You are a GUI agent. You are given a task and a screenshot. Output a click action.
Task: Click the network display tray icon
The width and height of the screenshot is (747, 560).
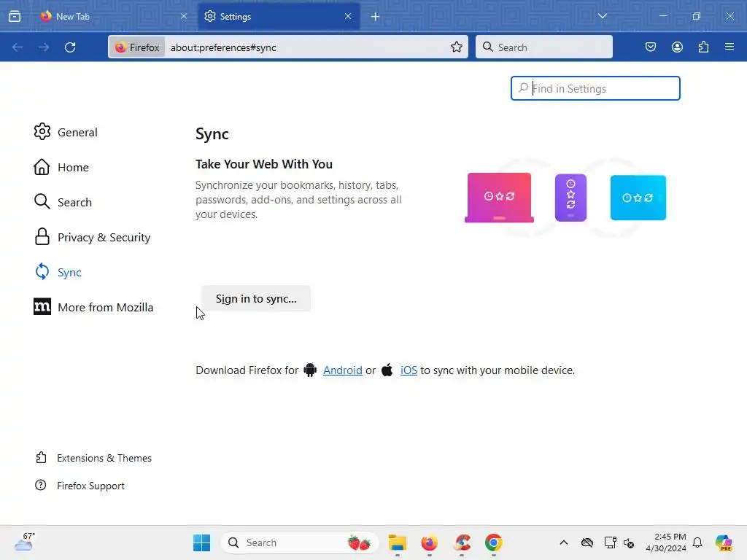(610, 542)
